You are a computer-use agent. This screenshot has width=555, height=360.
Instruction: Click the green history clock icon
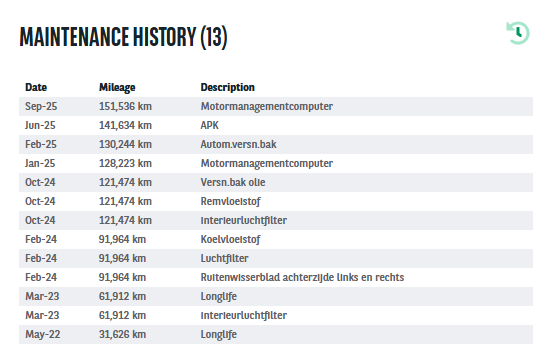518,33
